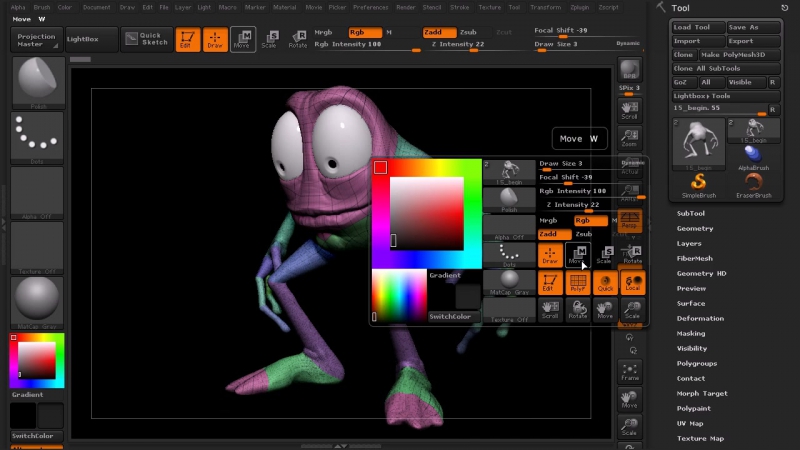
Task: Select the AlphaBrush tool icon
Action: (754, 158)
